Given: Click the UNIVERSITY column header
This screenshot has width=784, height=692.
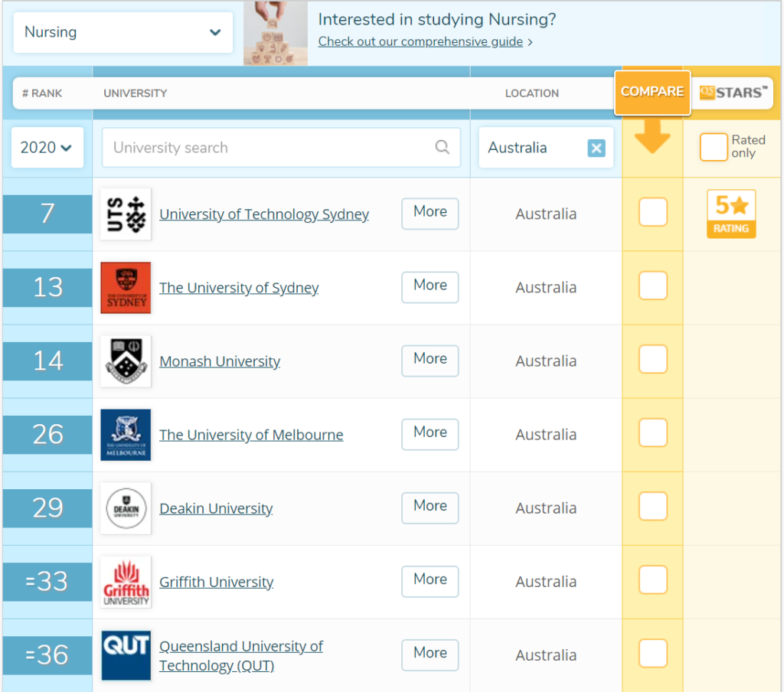Looking at the screenshot, I should pos(136,93).
